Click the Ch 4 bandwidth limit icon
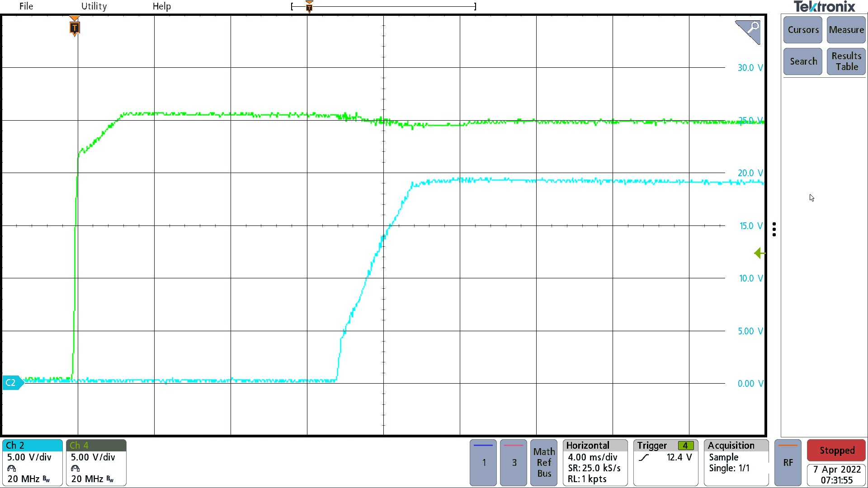Viewport: 868px width, 488px height. point(110,479)
